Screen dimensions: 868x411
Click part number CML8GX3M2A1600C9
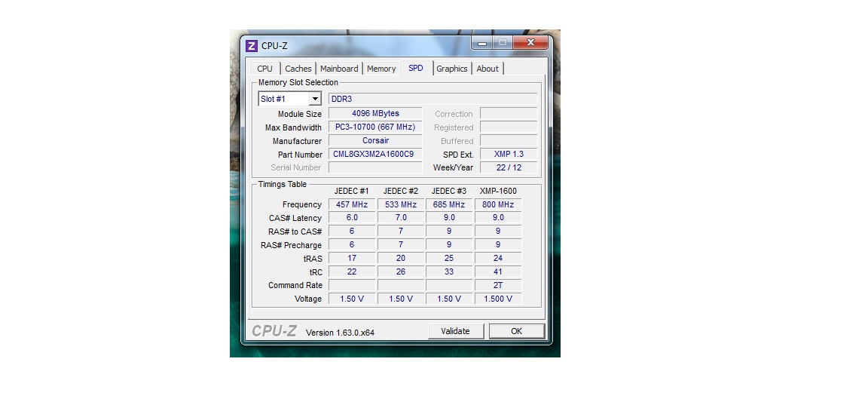(375, 154)
